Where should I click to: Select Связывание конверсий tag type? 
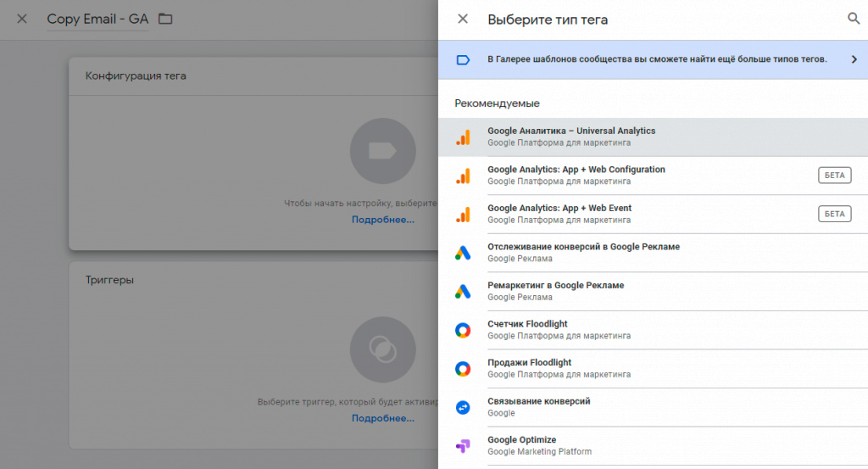(x=654, y=408)
